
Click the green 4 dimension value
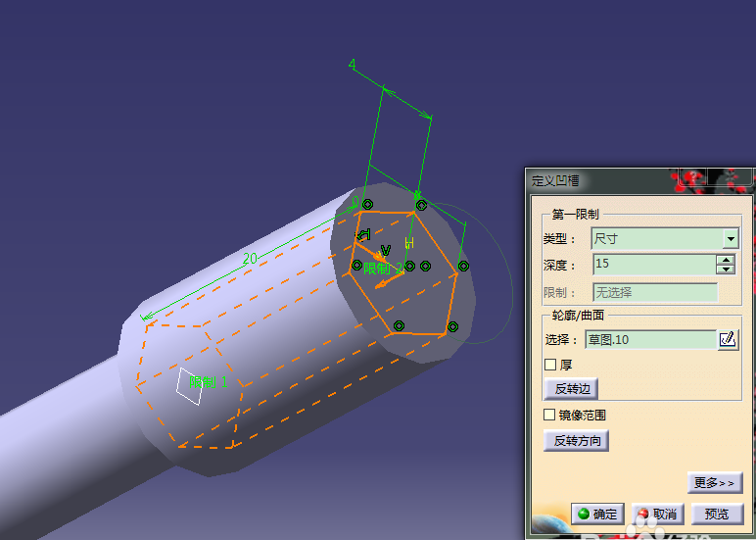352,64
